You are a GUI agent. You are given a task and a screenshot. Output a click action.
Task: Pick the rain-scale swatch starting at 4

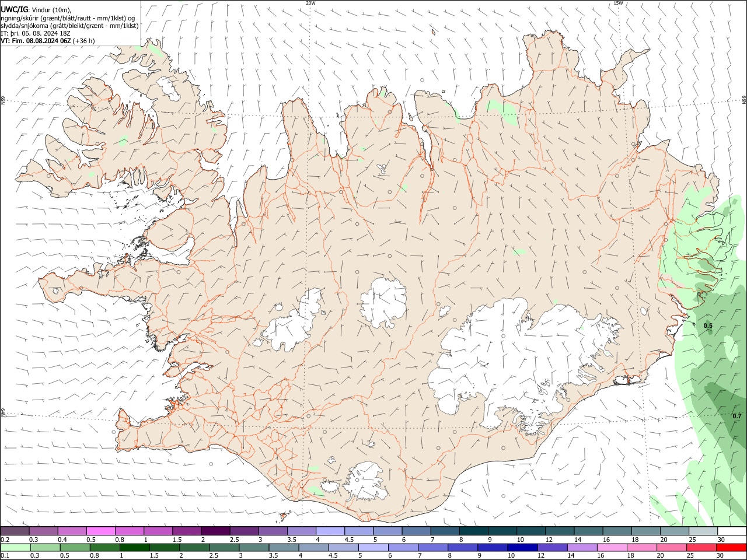click(313, 548)
